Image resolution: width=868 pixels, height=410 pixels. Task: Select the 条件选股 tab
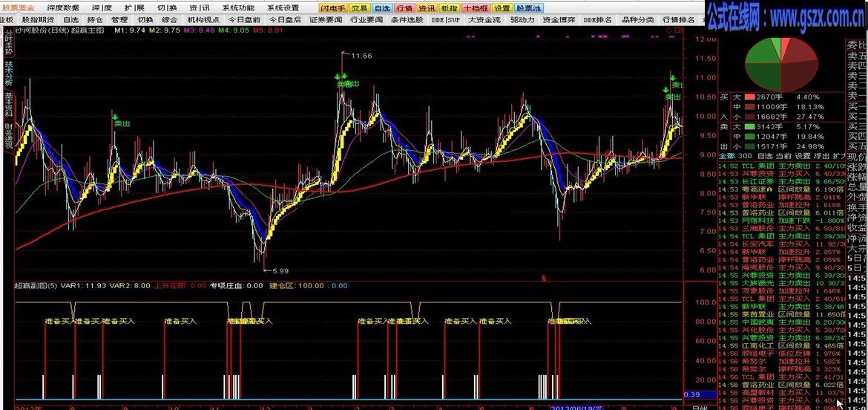tap(407, 20)
